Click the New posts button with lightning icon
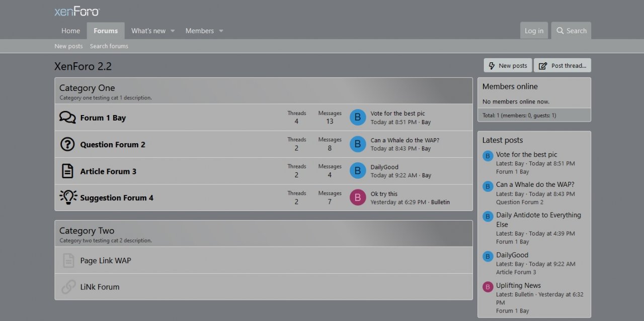Viewport: 644px width, 321px height. pos(508,65)
